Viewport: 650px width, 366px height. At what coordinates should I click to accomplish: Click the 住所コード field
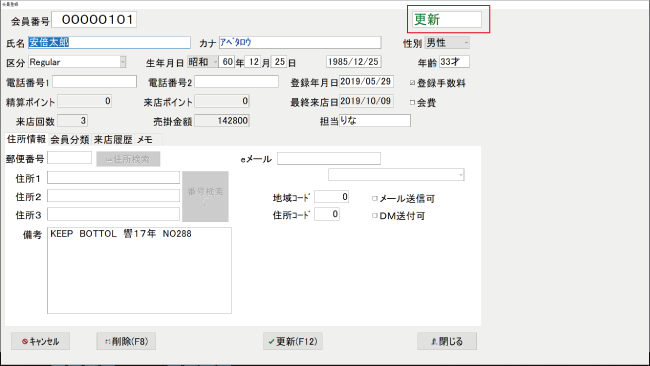tap(327, 214)
